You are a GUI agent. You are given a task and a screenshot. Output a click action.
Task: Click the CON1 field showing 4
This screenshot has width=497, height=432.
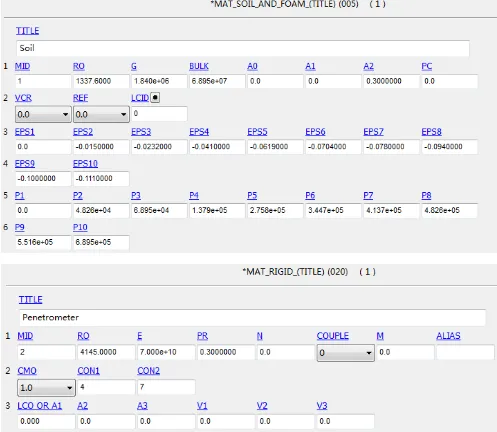[106, 387]
